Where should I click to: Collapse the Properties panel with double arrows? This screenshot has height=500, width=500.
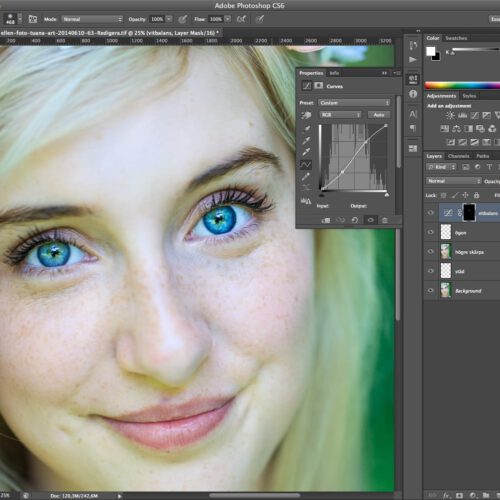pyautogui.click(x=384, y=73)
